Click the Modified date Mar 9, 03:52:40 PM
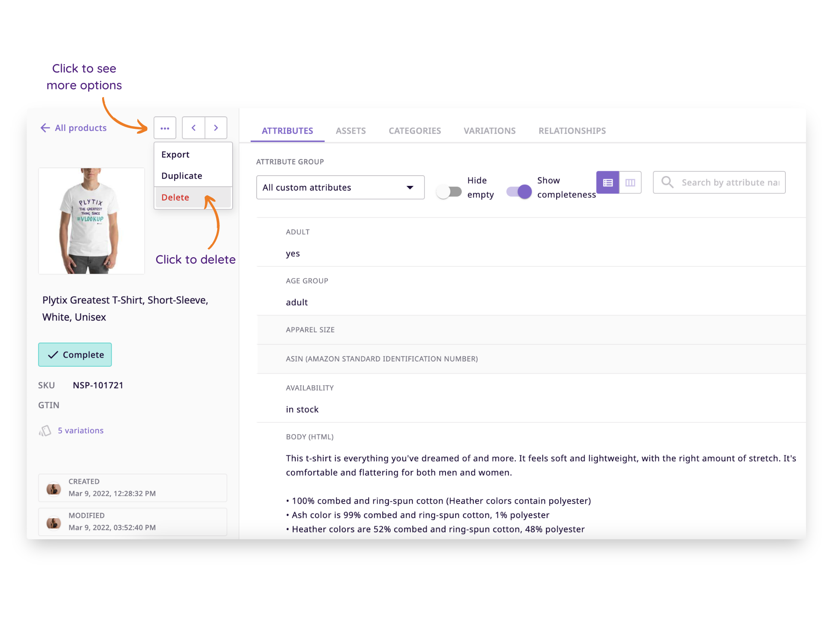This screenshot has width=824, height=644. click(112, 528)
